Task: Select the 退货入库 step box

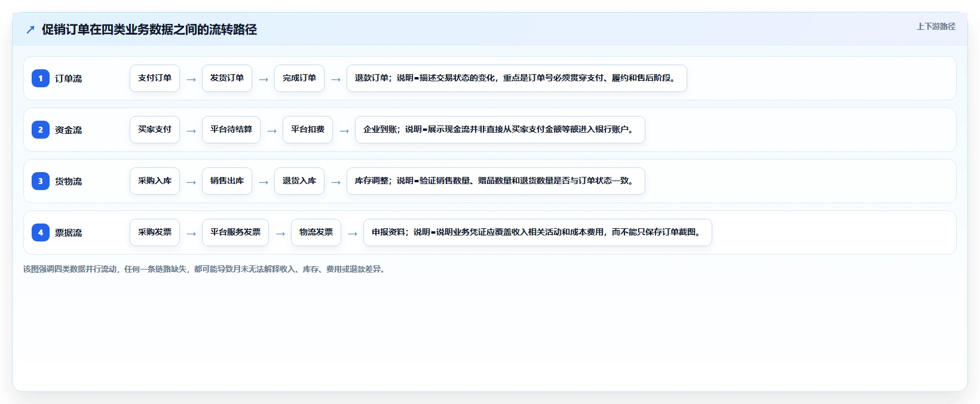Action: (x=299, y=181)
